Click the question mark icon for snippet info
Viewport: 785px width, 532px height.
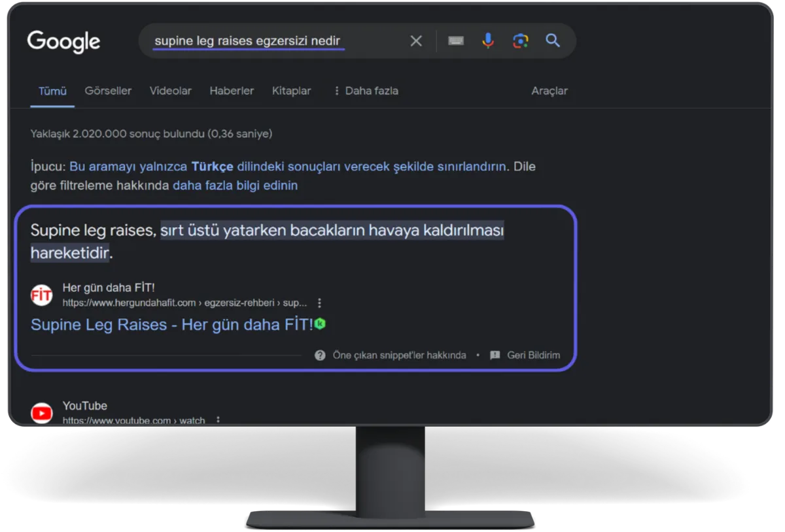point(320,356)
